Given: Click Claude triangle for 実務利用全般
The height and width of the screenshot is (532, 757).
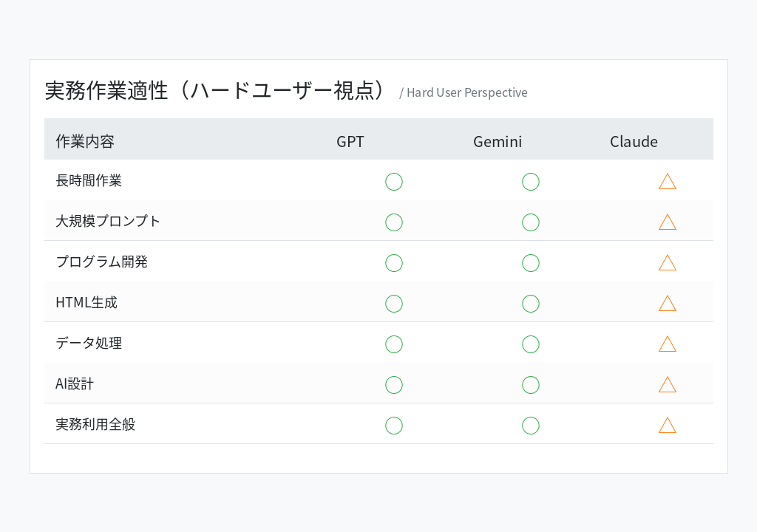Looking at the screenshot, I should pos(668,425).
